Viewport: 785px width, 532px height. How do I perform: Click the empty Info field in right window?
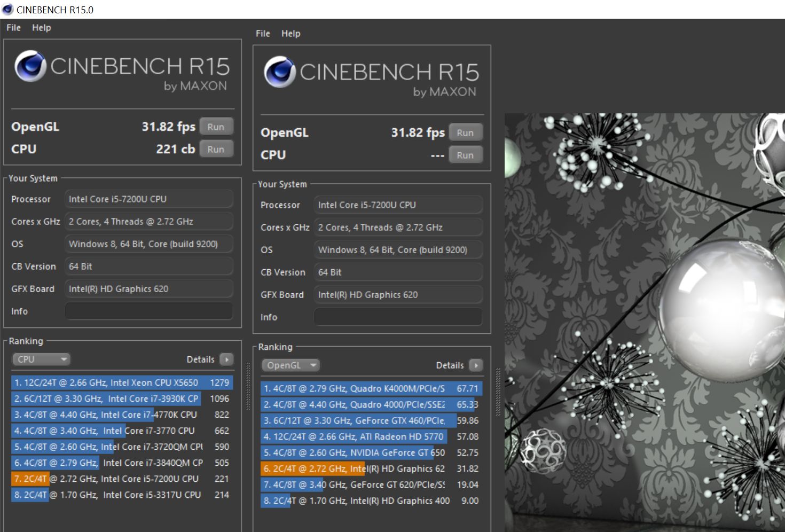(398, 317)
